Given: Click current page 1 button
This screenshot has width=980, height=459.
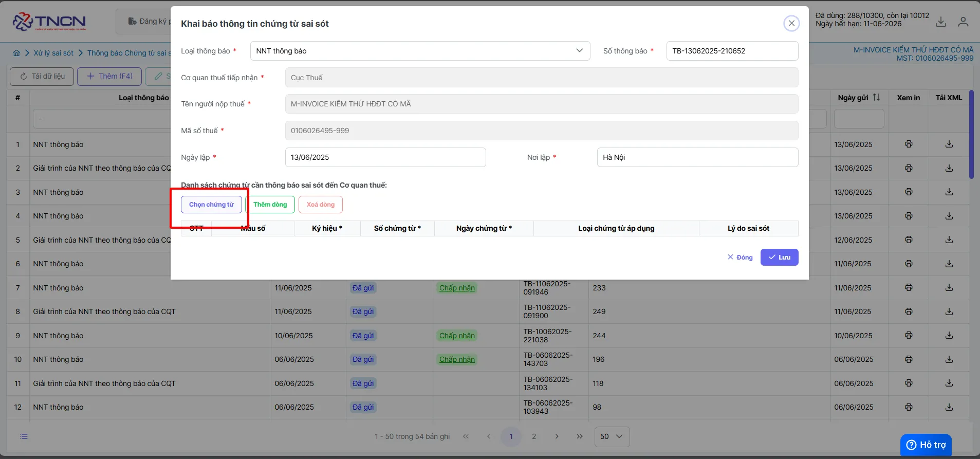Looking at the screenshot, I should [x=511, y=436].
